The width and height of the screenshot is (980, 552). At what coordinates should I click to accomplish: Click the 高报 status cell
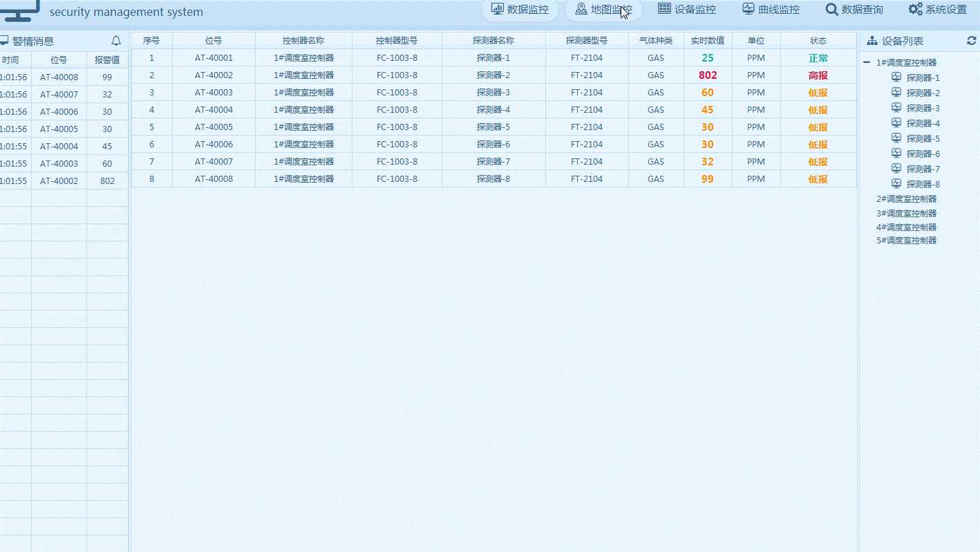(x=818, y=75)
